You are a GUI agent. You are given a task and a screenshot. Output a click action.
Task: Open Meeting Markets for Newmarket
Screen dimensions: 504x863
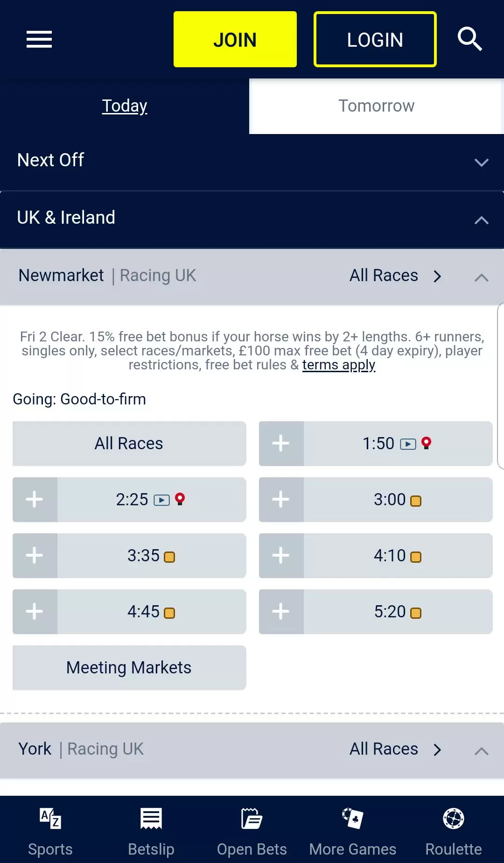(x=129, y=668)
